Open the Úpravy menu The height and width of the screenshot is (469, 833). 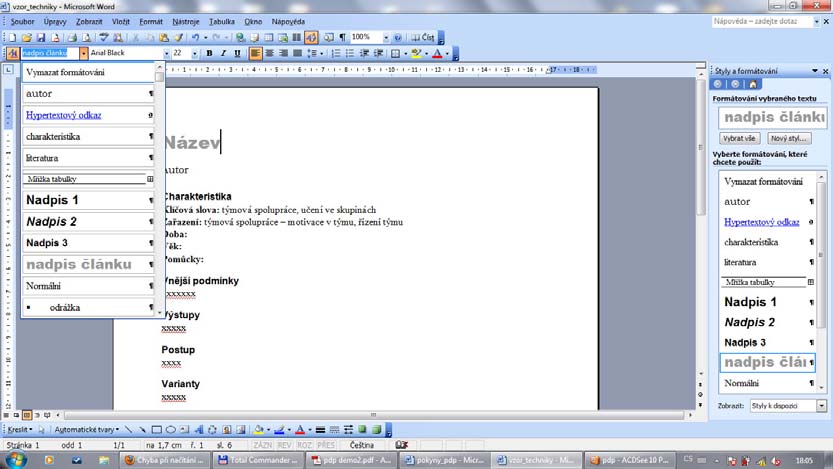[x=55, y=22]
